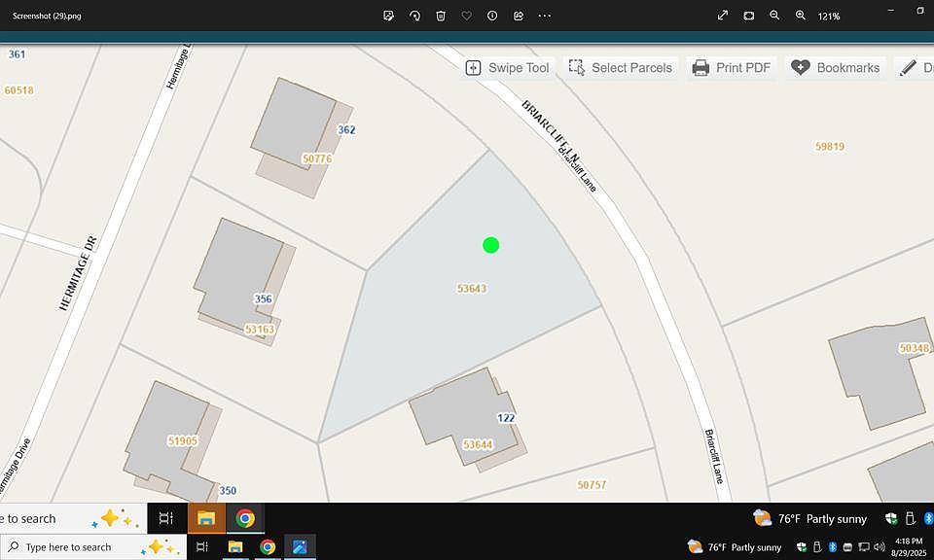This screenshot has height=560, width=934.
Task: Rotate the image using the rotate icon
Action: pyautogui.click(x=414, y=16)
